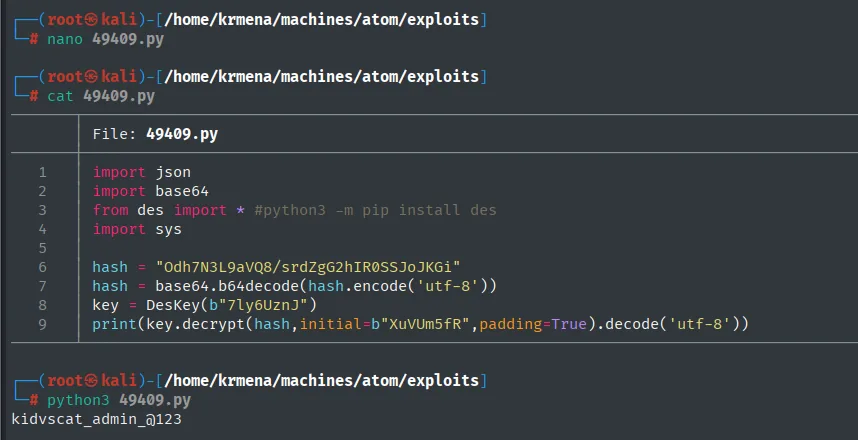Click line 2 'import base64'
Screen dimensions: 858x440
tap(150, 191)
